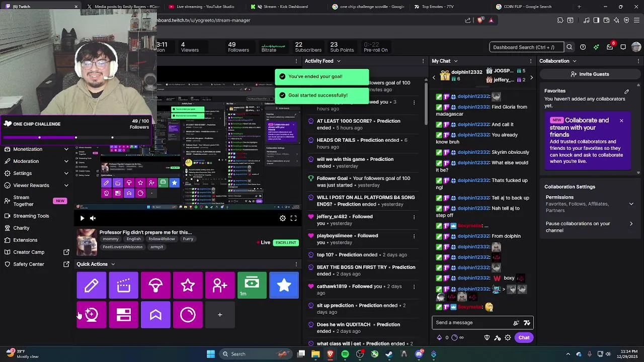
Task: Click the 7TV emote icon in chat box
Action: point(527,323)
